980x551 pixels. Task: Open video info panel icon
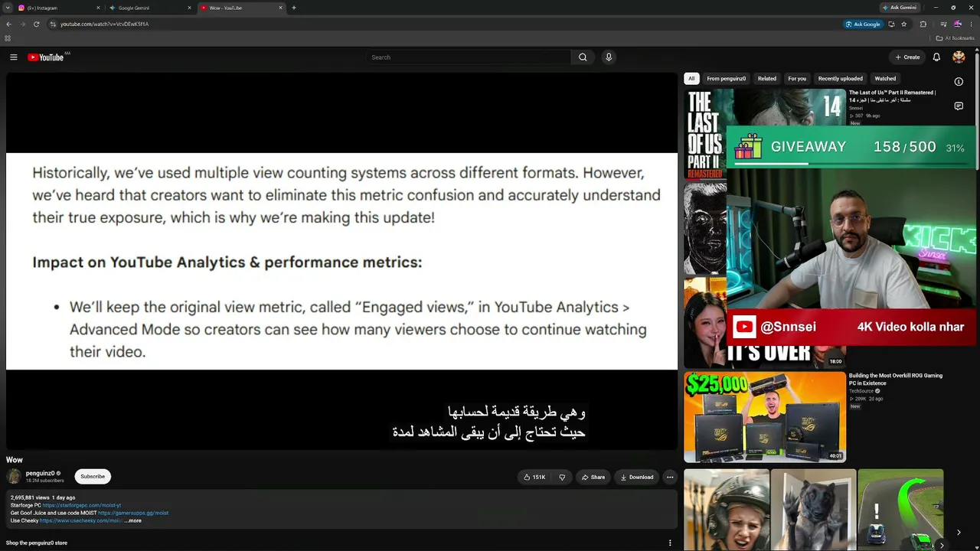pyautogui.click(x=959, y=81)
